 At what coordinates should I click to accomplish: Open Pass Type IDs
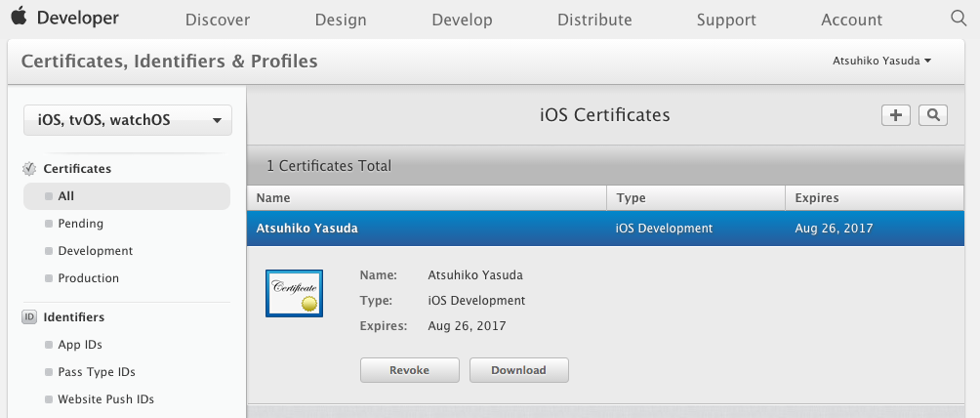(x=97, y=372)
